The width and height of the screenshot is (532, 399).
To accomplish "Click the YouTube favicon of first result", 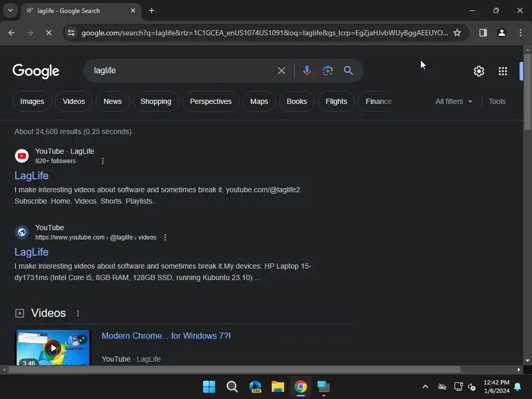I will point(22,156).
